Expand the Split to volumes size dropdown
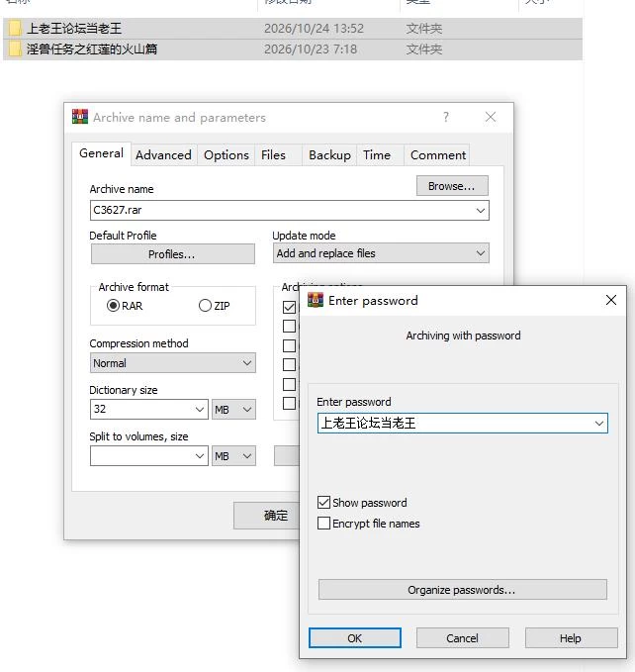This screenshot has height=672, width=635. pyautogui.click(x=200, y=455)
